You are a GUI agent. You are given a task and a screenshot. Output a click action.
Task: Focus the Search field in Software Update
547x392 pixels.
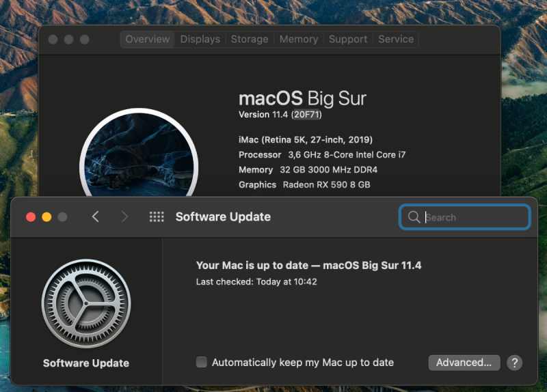(465, 217)
